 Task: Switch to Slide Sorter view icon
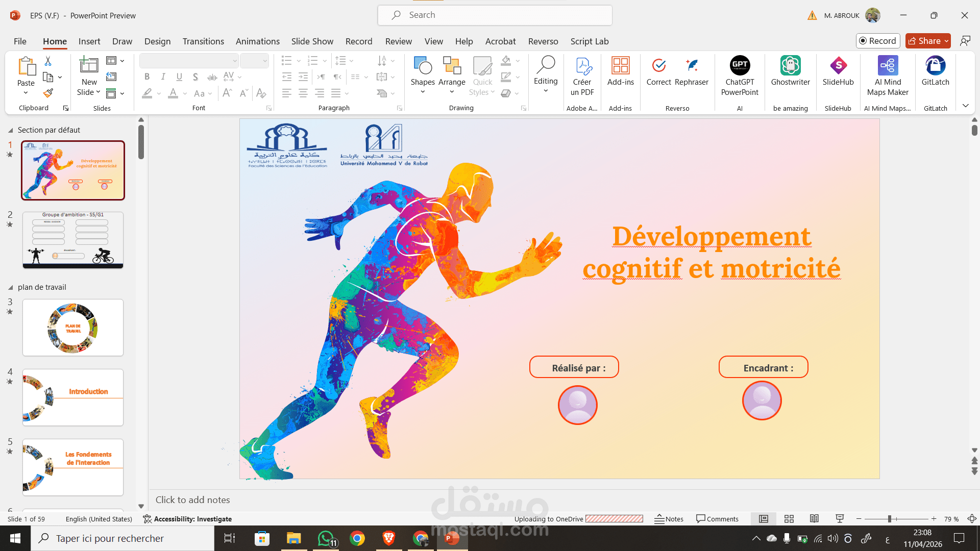pos(789,519)
